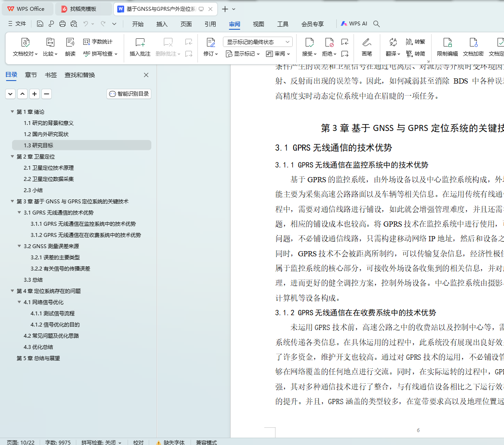Screen dimensions: 504x445
Task: Open print preview icon
Action: [x=74, y=24]
